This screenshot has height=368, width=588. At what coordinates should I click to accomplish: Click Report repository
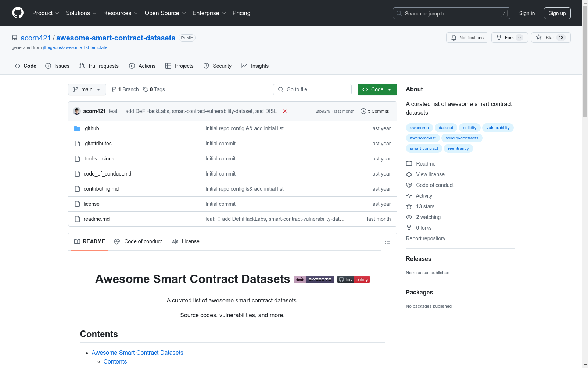tap(426, 238)
